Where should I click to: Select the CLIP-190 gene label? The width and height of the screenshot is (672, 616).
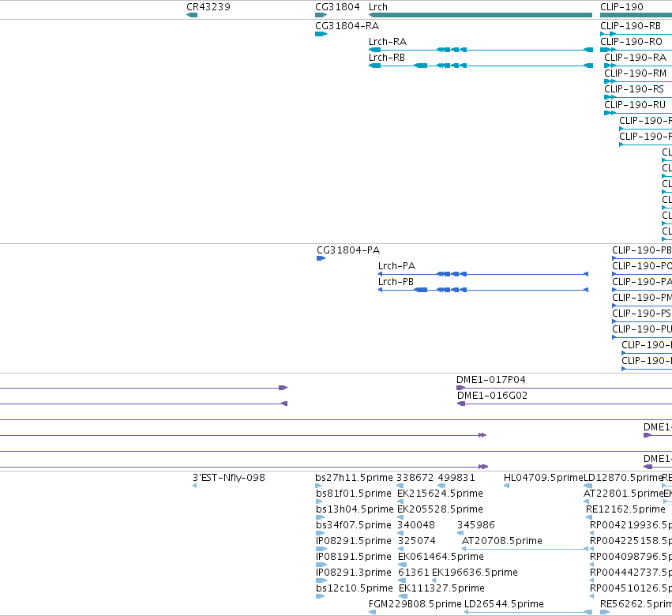[621, 7]
